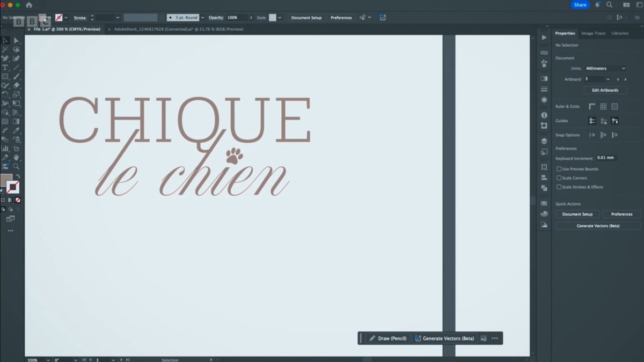This screenshot has width=644, height=362.
Task: Open the 300% zoom level dropdown
Action: pos(48,359)
